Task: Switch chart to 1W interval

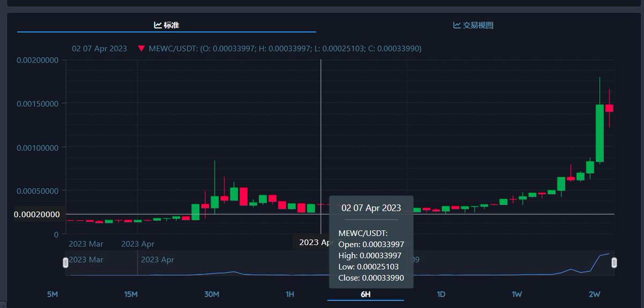Action: coord(517,294)
